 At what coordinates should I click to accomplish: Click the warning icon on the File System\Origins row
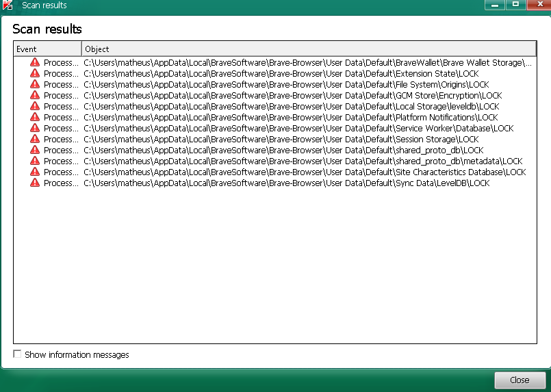[35, 84]
